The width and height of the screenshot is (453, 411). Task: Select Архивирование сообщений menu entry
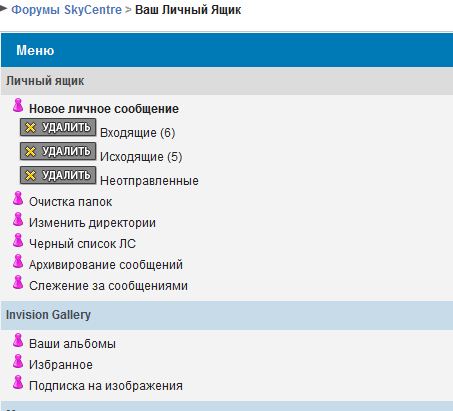pyautogui.click(x=106, y=265)
